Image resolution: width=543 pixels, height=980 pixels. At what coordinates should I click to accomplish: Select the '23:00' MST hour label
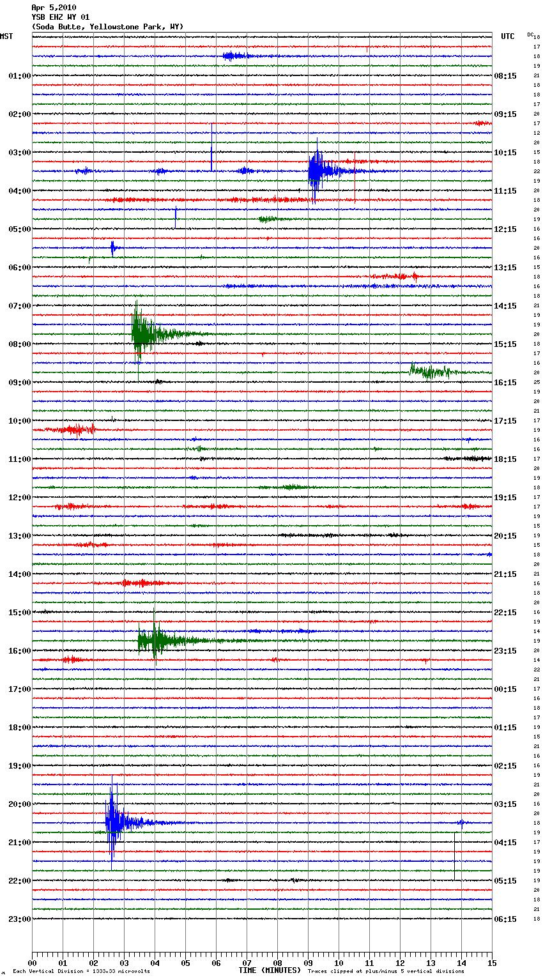[19, 919]
